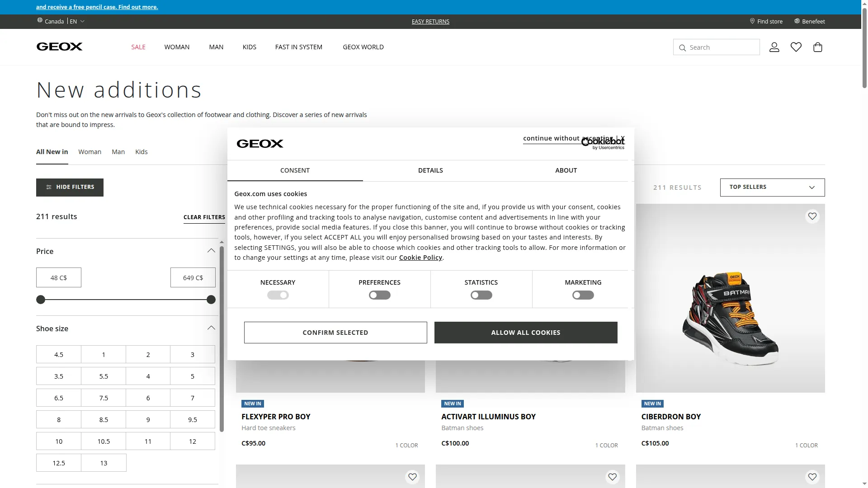Screen dimensions: 868x488
Task: Click the GEOX logo in the header
Action: (x=59, y=47)
